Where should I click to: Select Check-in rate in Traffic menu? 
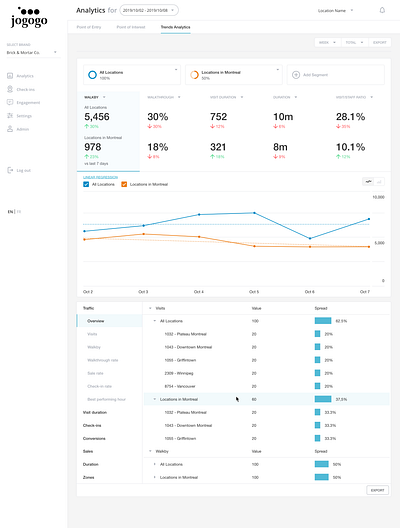pyautogui.click(x=99, y=386)
